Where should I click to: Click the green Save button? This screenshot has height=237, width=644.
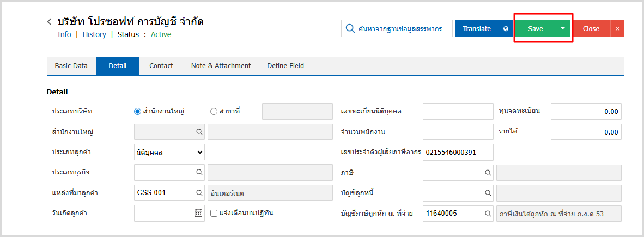535,29
